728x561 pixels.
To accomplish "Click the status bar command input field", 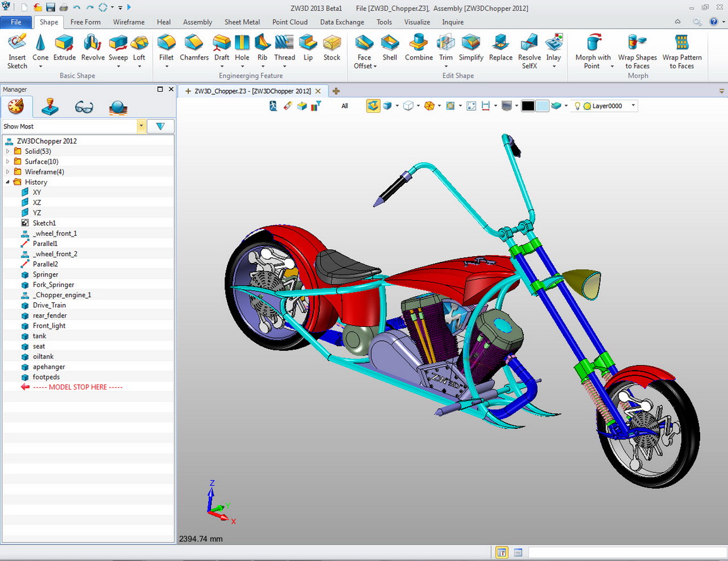I will pos(626,553).
